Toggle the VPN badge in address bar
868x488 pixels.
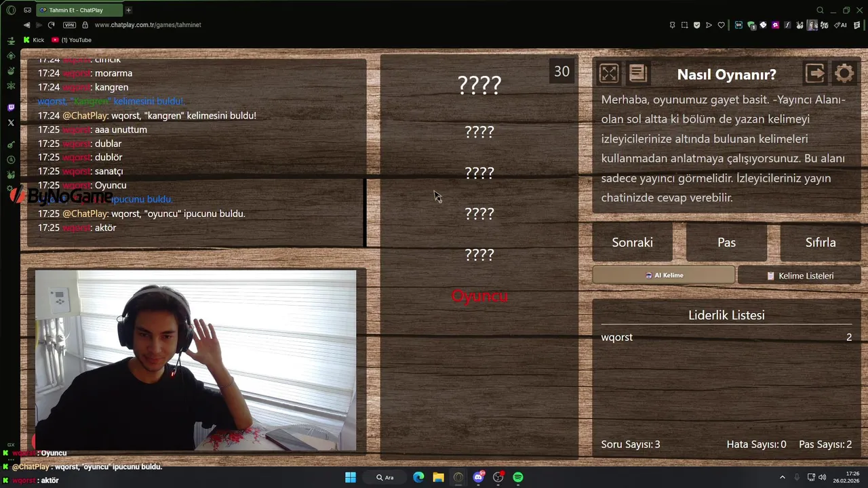point(69,25)
